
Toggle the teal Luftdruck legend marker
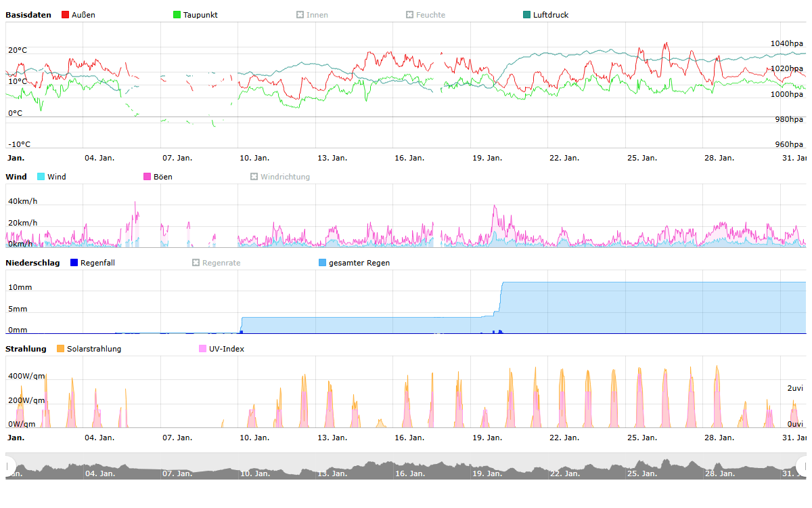527,15
